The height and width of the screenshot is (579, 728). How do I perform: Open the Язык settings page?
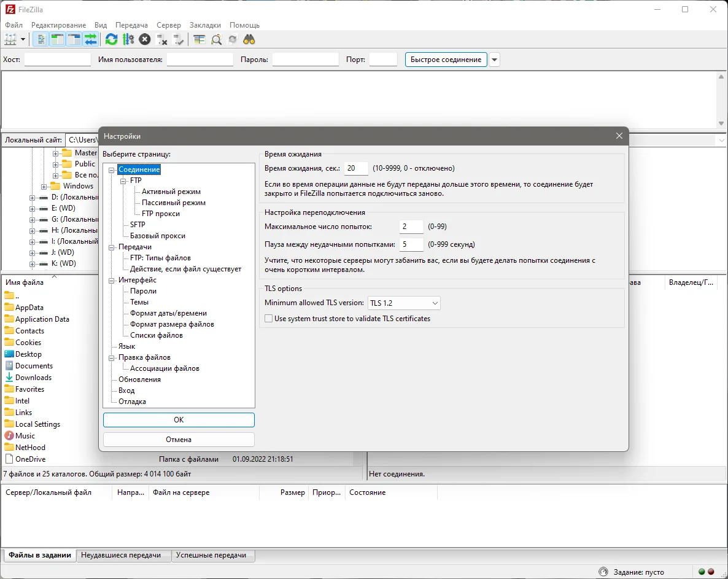(126, 346)
